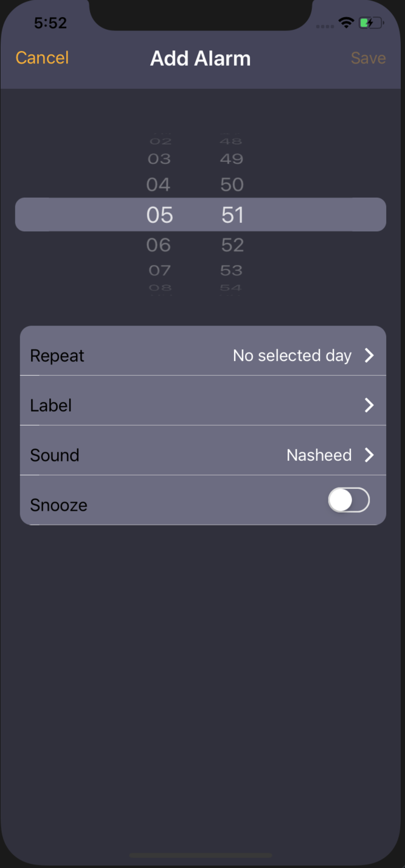Tap Cancel to discard the alarm
The height and width of the screenshot is (868, 405).
(41, 58)
